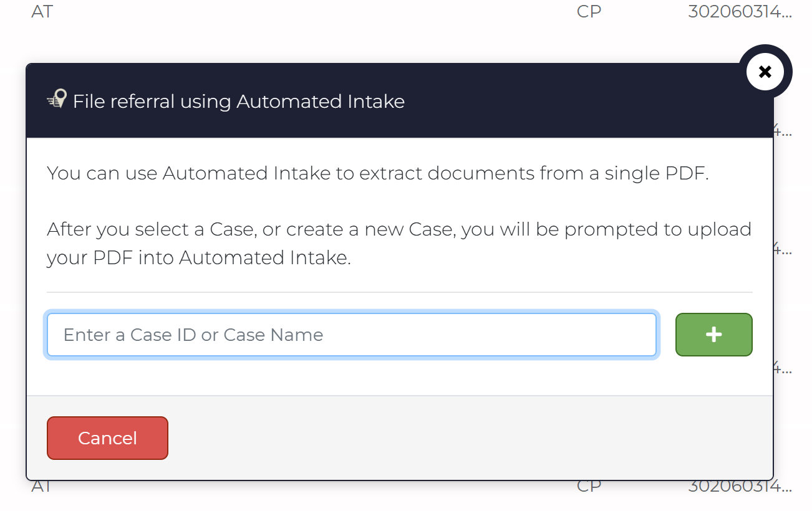Close the Automated Intake dialog with X
This screenshot has height=511, width=812.
tap(765, 72)
